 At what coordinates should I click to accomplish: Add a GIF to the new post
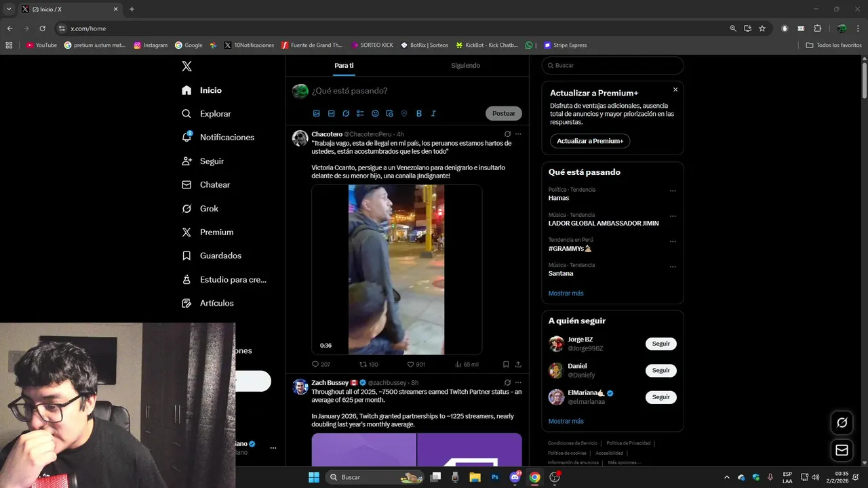coord(331,113)
